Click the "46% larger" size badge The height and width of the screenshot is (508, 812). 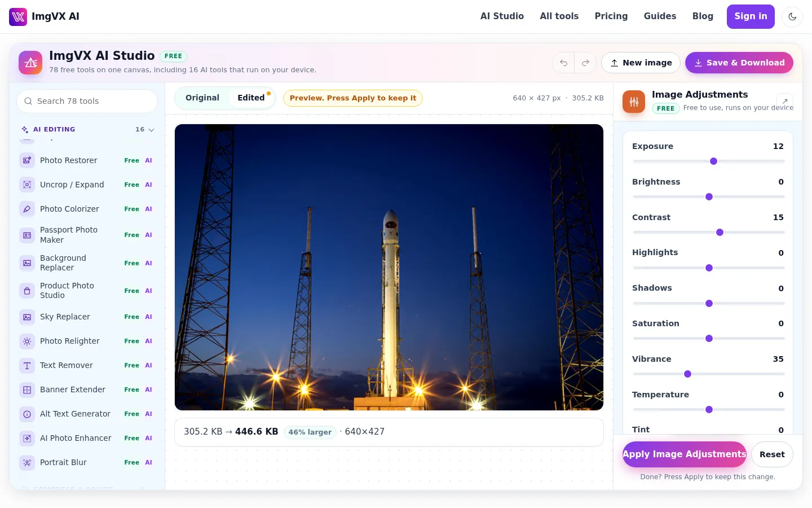pyautogui.click(x=310, y=432)
